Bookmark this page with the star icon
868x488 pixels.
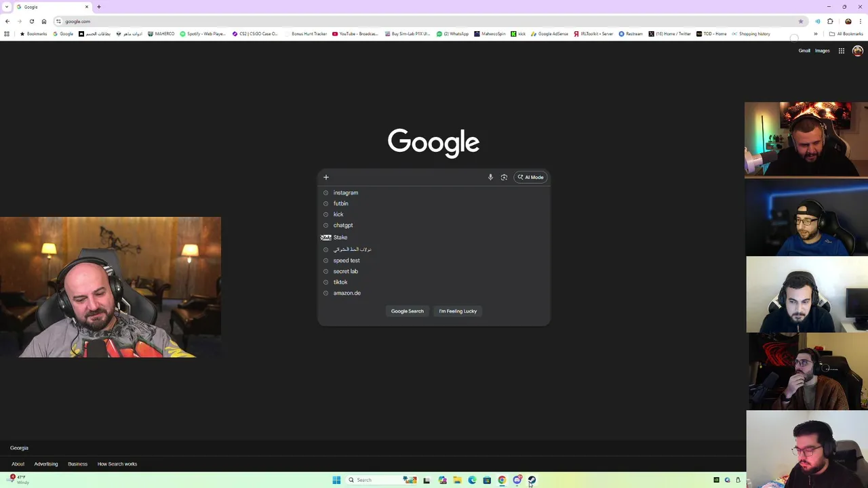(801, 21)
